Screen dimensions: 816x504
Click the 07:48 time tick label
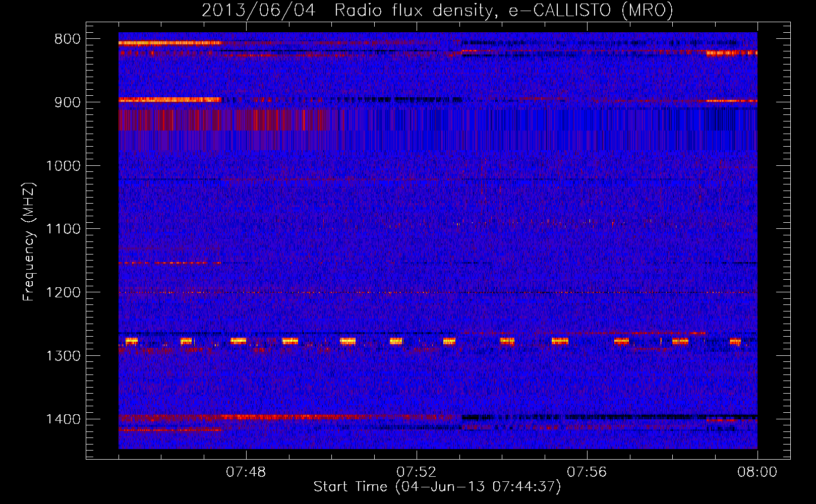[246, 472]
